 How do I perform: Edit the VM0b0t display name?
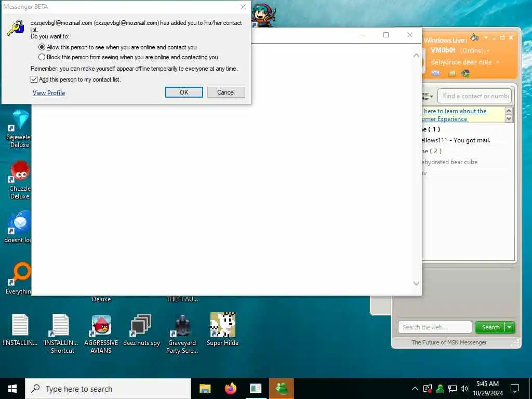[x=443, y=50]
